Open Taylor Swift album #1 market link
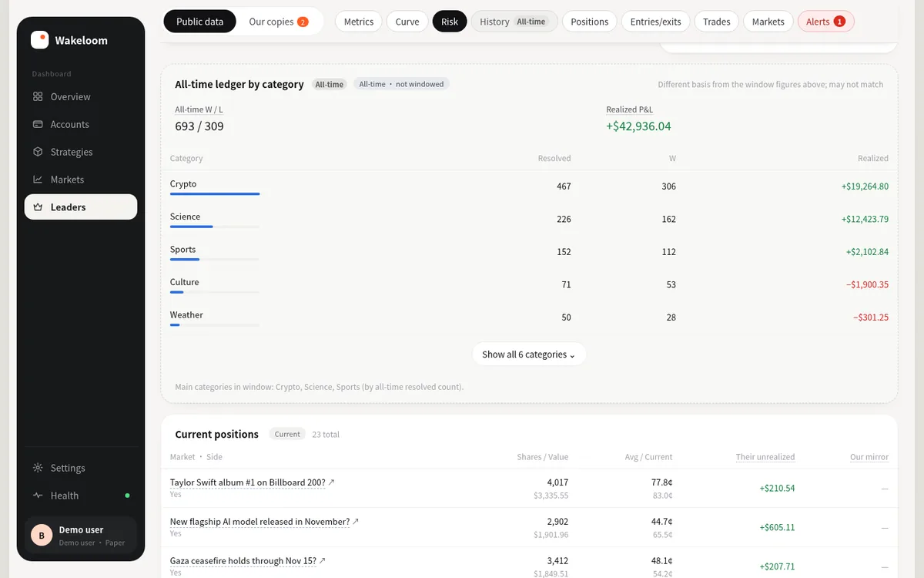Screen dimensions: 924x578 point(247,482)
